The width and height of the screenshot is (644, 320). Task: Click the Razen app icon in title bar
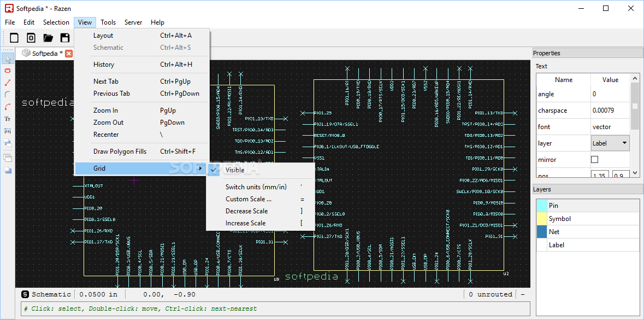point(9,8)
